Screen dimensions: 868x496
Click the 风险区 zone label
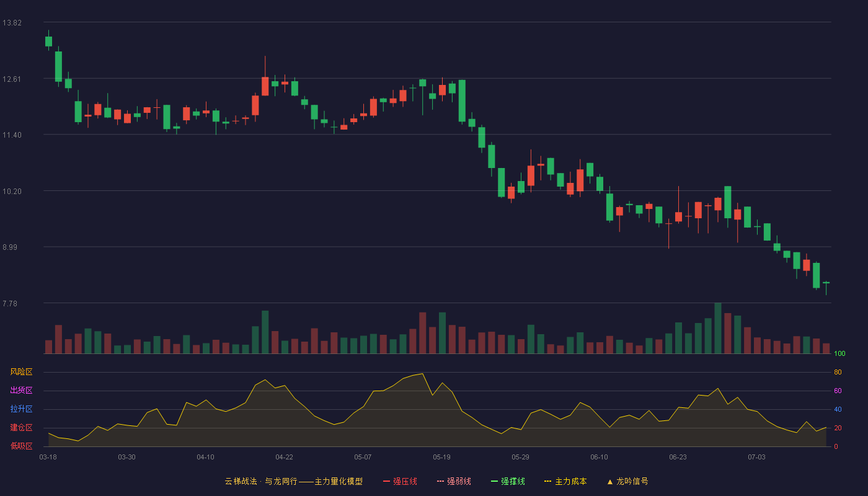click(22, 372)
